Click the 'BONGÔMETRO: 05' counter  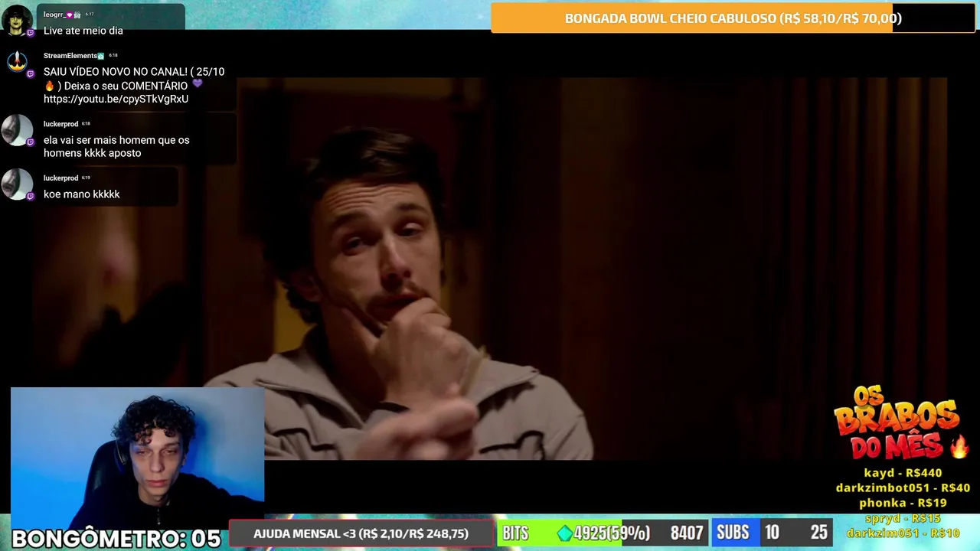116,539
